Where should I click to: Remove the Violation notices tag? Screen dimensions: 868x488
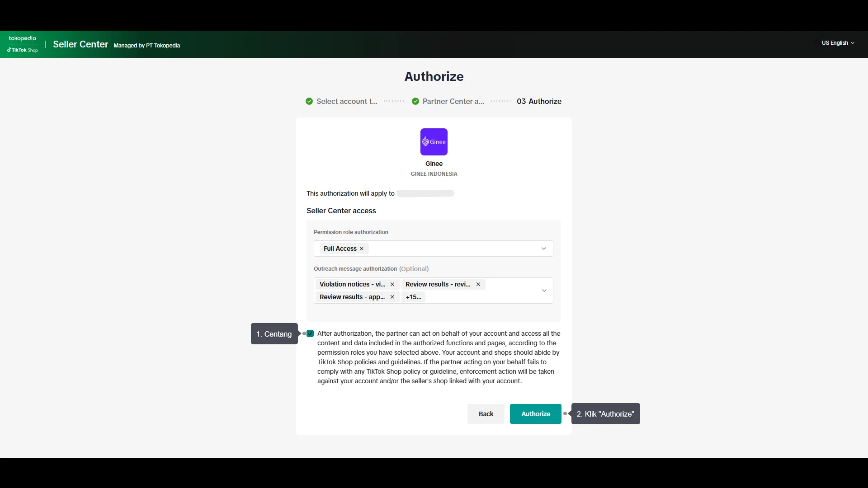392,284
